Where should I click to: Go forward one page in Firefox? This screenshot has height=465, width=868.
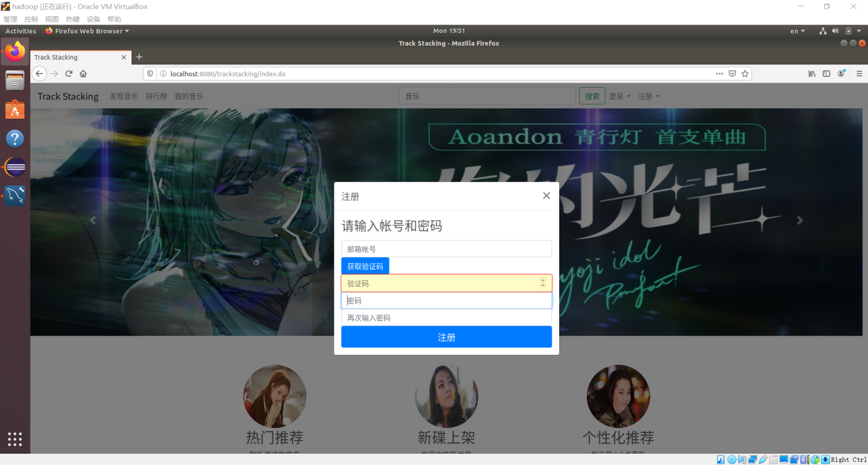[x=54, y=74]
